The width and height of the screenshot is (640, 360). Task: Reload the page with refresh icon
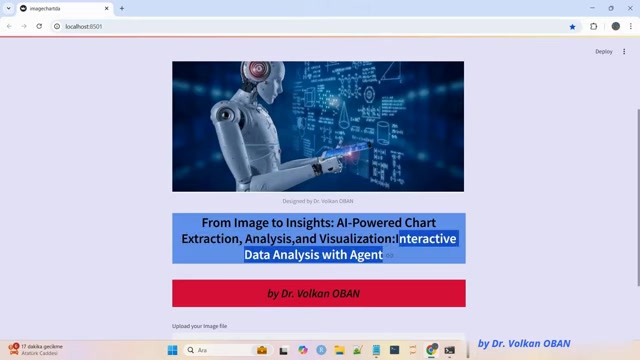tap(39, 27)
